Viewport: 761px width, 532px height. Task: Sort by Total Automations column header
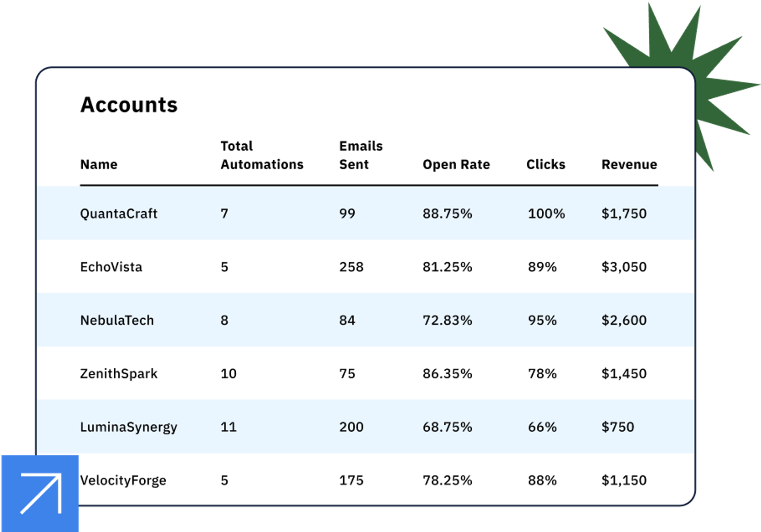262,155
